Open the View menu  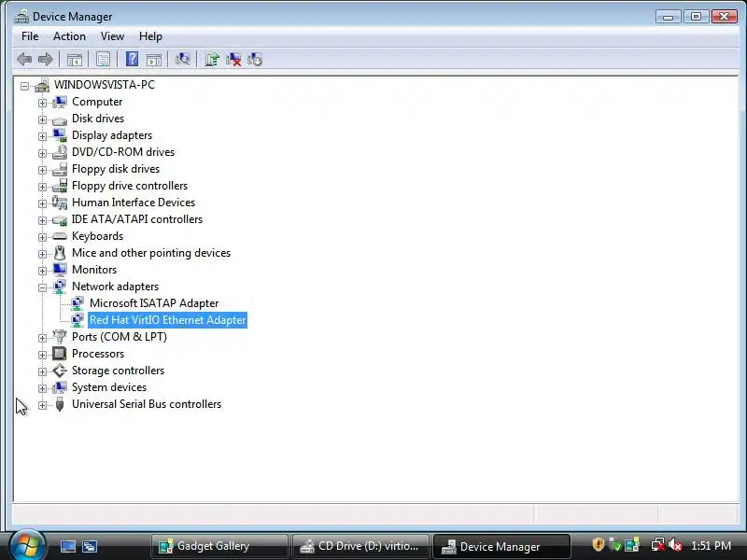pos(112,36)
